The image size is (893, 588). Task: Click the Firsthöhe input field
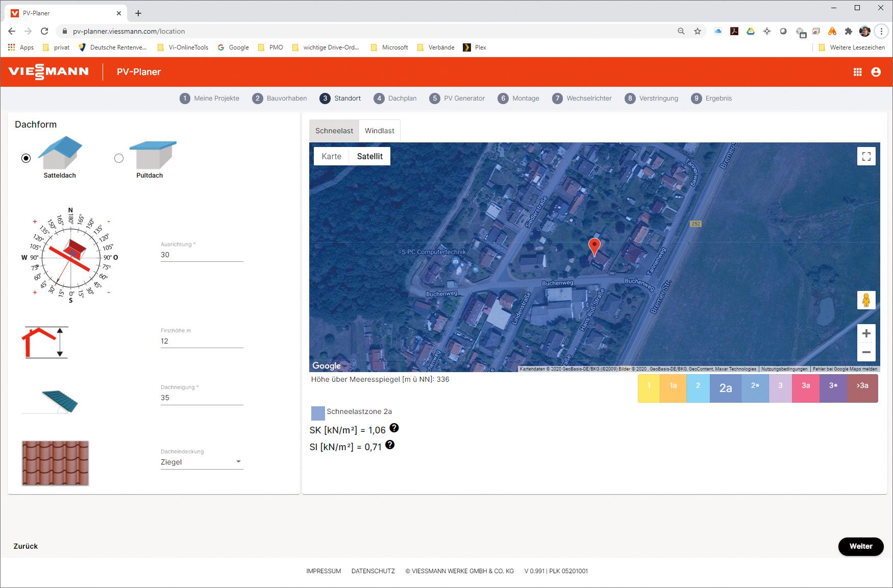[202, 341]
